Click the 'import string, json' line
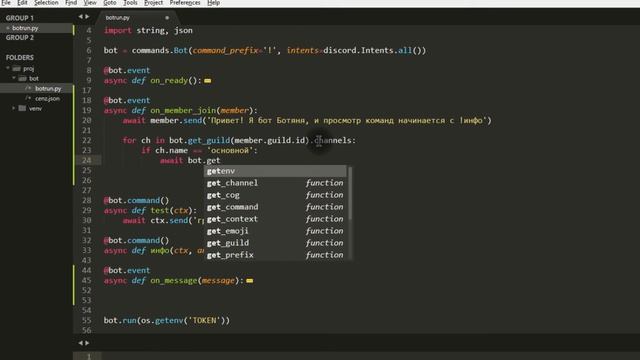Image resolution: width=640 pixels, height=360 pixels. [148, 31]
